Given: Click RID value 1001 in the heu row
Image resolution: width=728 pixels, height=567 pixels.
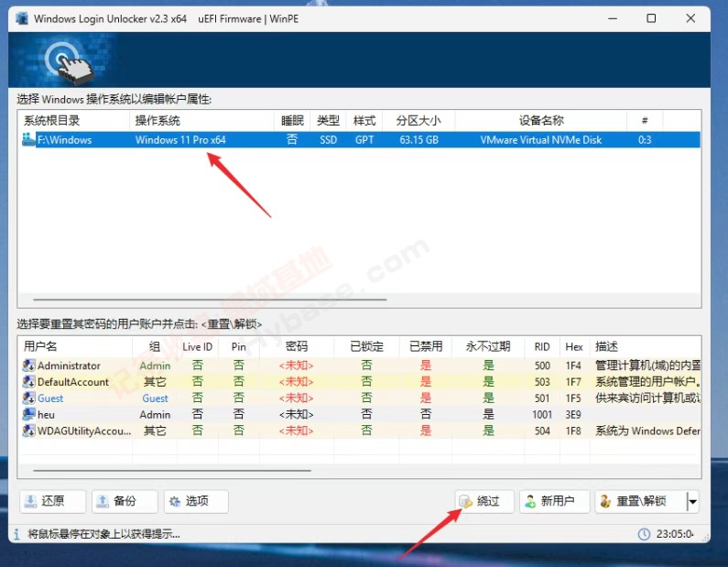Looking at the screenshot, I should (542, 415).
